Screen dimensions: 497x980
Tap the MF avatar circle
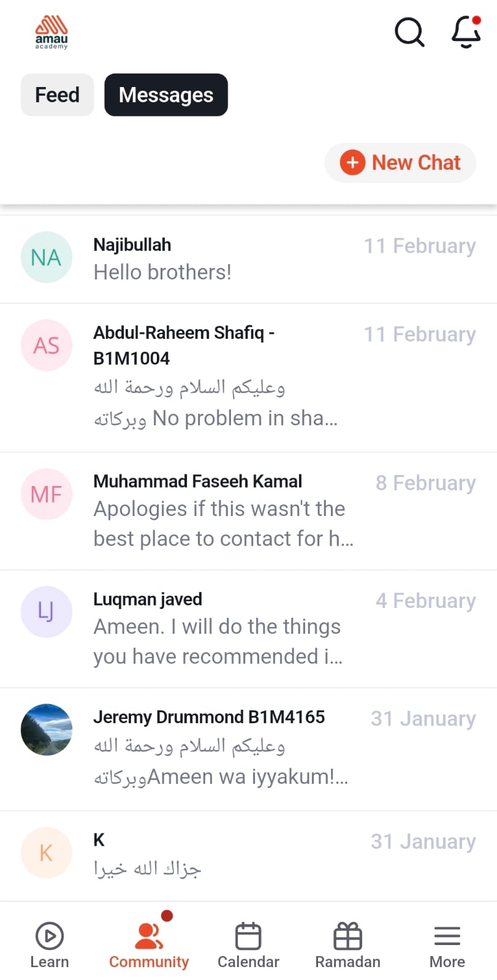(47, 494)
